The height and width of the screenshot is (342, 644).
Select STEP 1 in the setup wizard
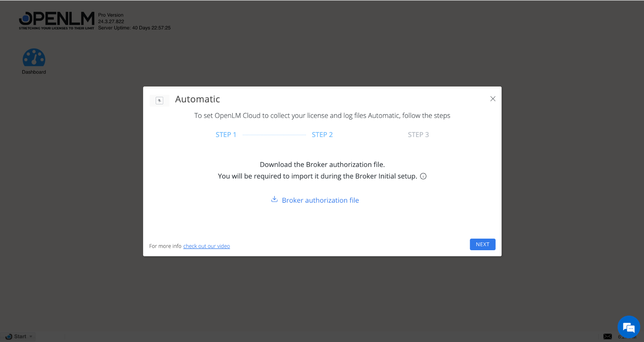226,134
